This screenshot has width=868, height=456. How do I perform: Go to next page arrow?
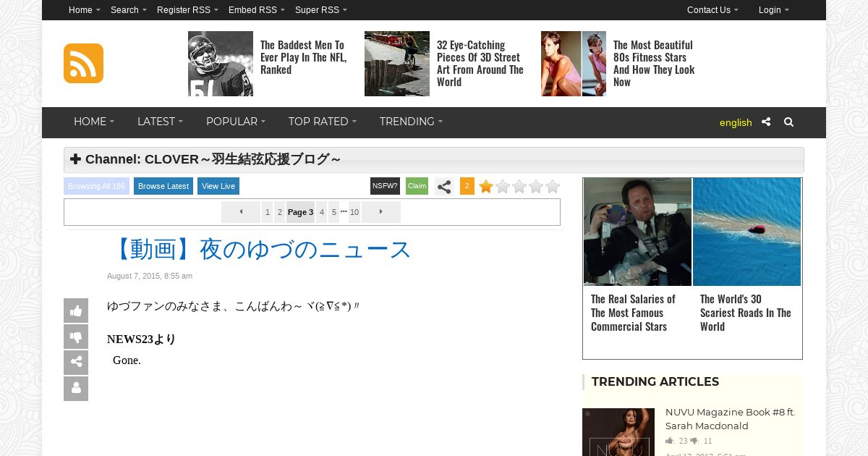(x=381, y=212)
